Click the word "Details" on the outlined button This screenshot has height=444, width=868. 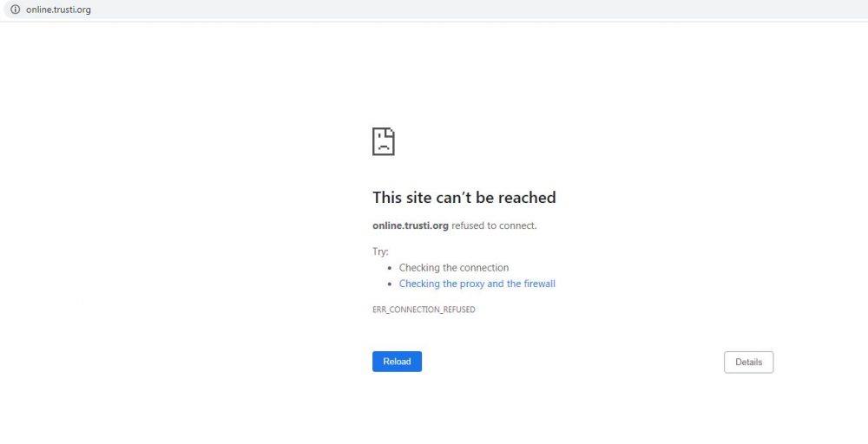[x=748, y=362]
